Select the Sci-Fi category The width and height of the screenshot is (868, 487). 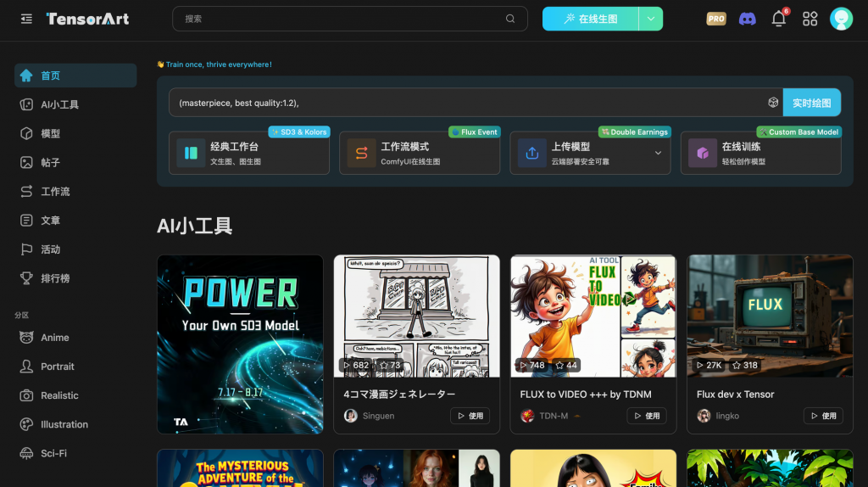point(75,453)
